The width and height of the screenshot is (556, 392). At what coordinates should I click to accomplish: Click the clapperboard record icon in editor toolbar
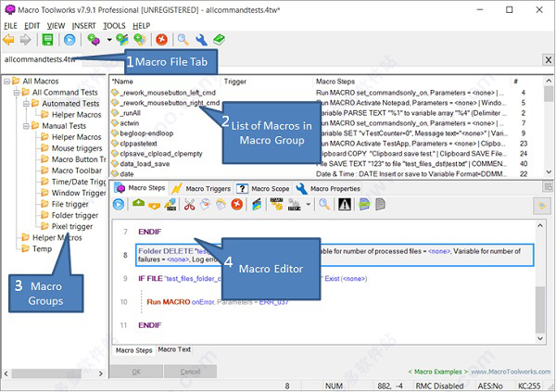(x=257, y=205)
